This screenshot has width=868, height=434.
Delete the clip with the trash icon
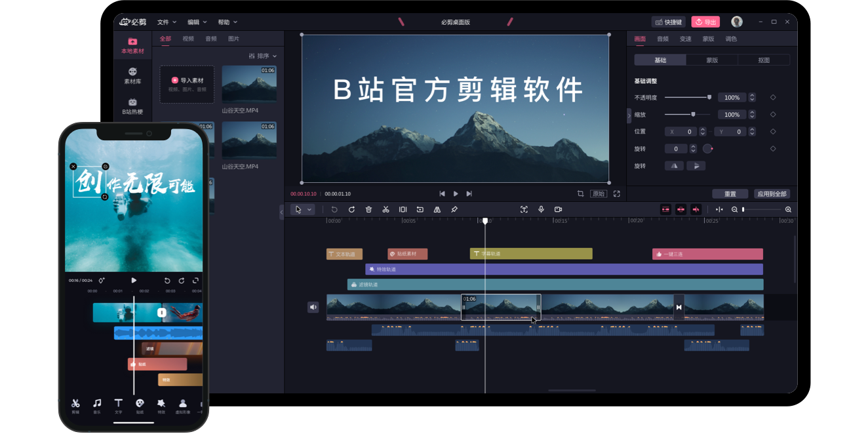coord(368,210)
